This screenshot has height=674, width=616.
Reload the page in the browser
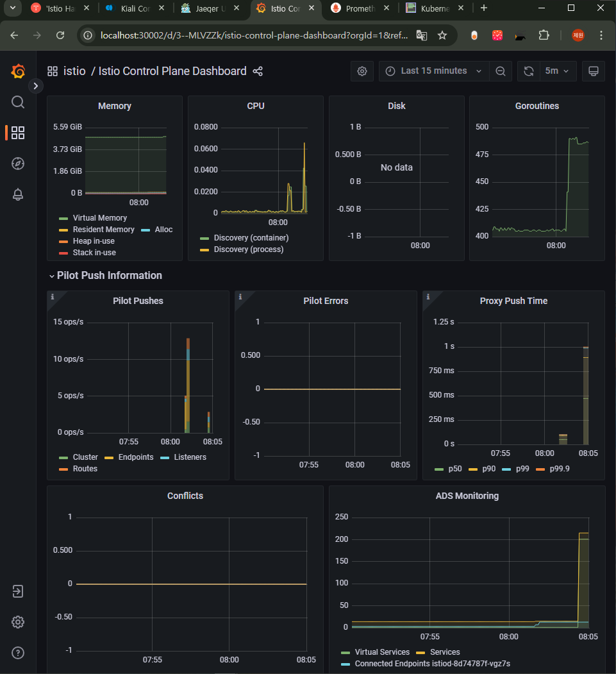[60, 35]
